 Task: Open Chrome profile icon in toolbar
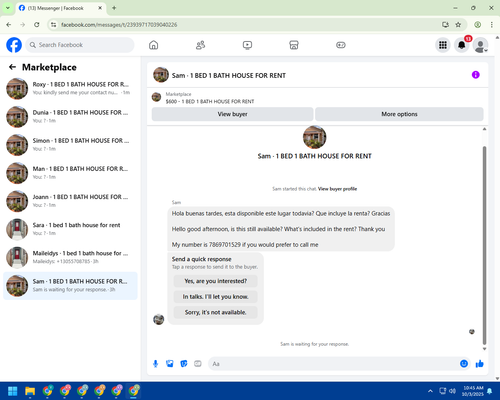[478, 25]
